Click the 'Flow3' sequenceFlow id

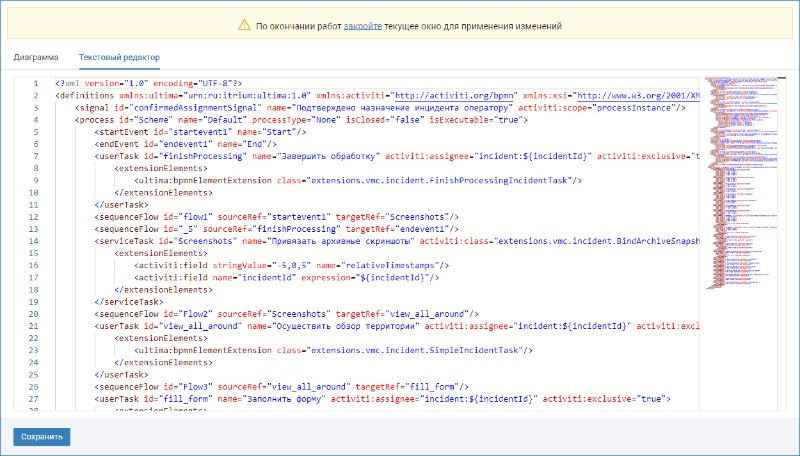(195, 387)
